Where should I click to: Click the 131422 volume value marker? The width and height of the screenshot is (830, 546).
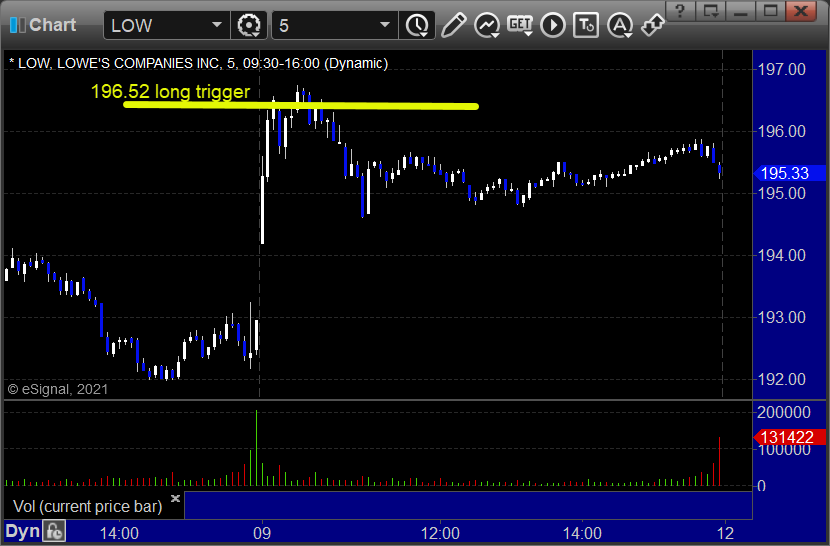coord(789,437)
